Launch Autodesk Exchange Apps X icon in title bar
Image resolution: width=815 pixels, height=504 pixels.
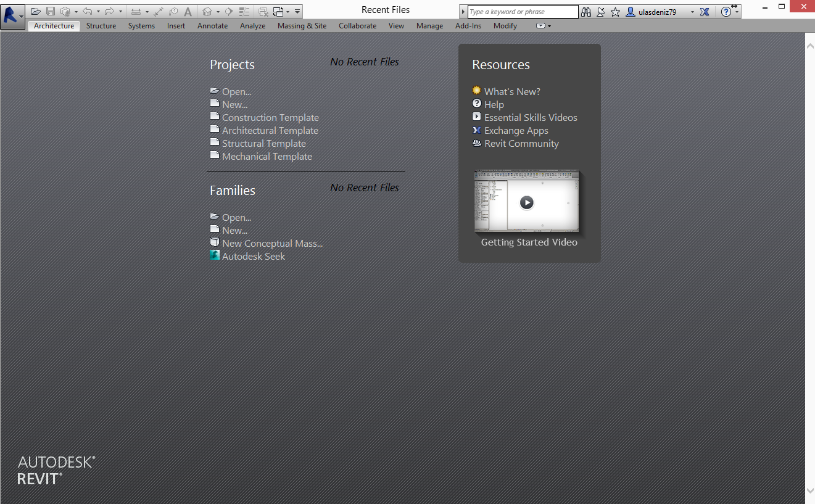[704, 12]
